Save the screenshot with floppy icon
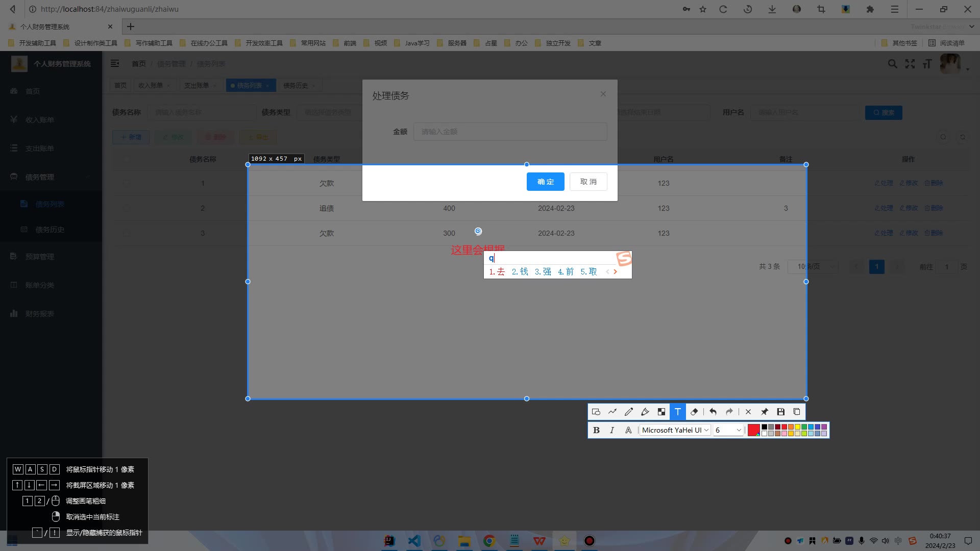Image resolution: width=980 pixels, height=551 pixels. point(780,412)
